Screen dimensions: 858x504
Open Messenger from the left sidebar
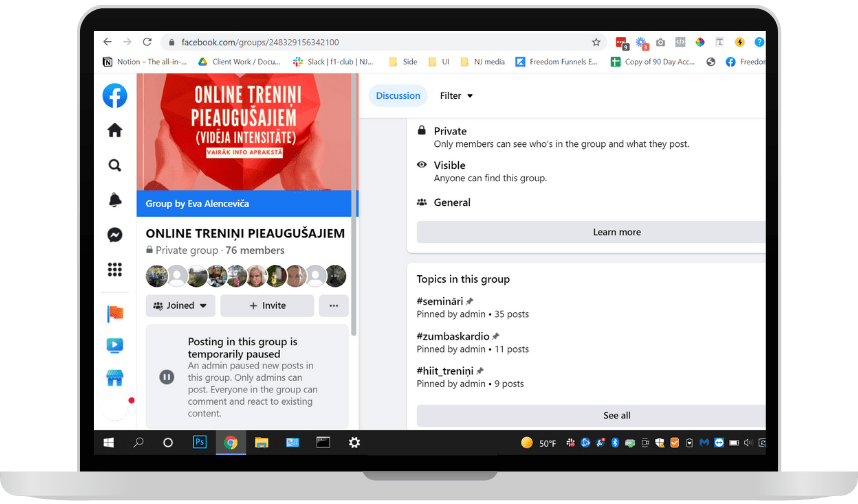point(115,235)
